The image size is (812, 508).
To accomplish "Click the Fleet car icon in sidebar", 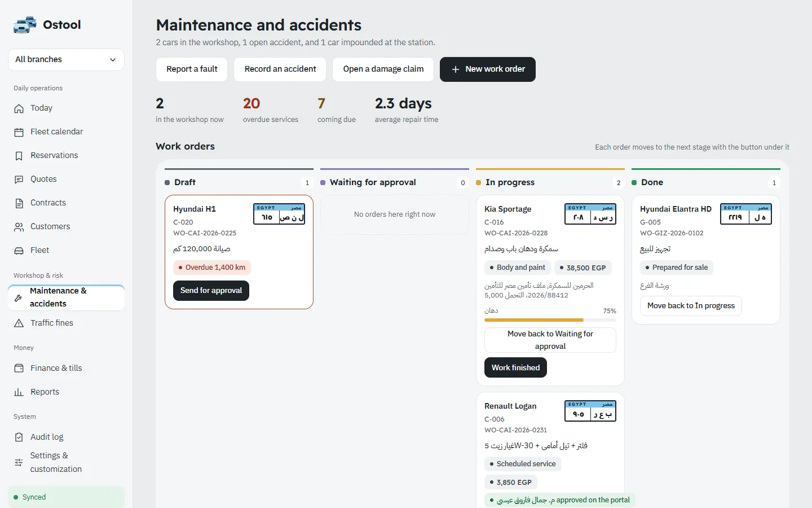I will click(19, 251).
